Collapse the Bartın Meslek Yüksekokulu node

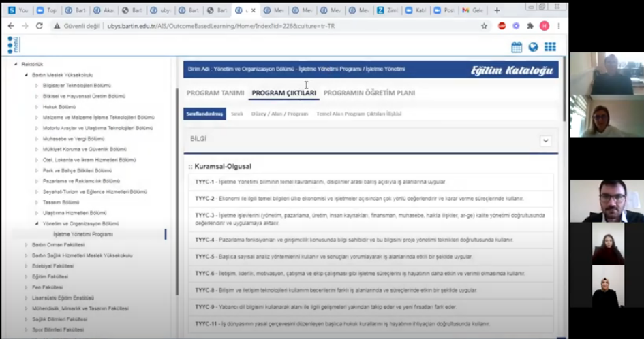[x=26, y=75]
